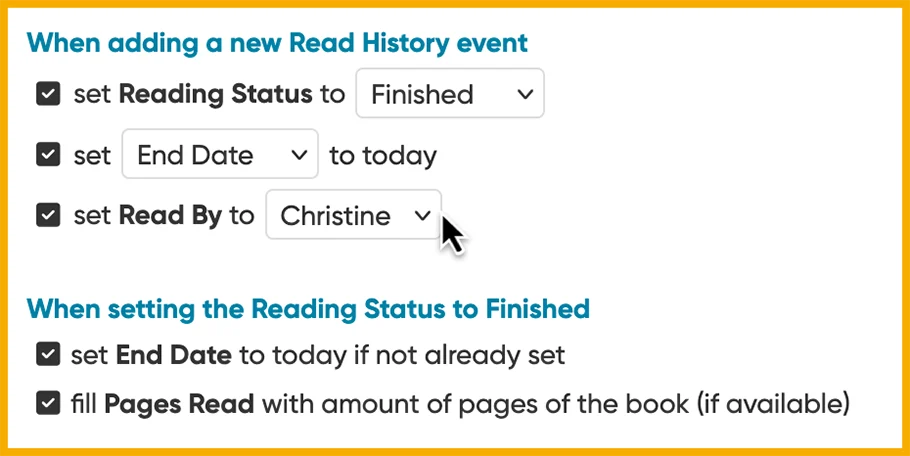This screenshot has width=910, height=456.
Task: Click the 'set Reading Status to' label
Action: [x=209, y=94]
